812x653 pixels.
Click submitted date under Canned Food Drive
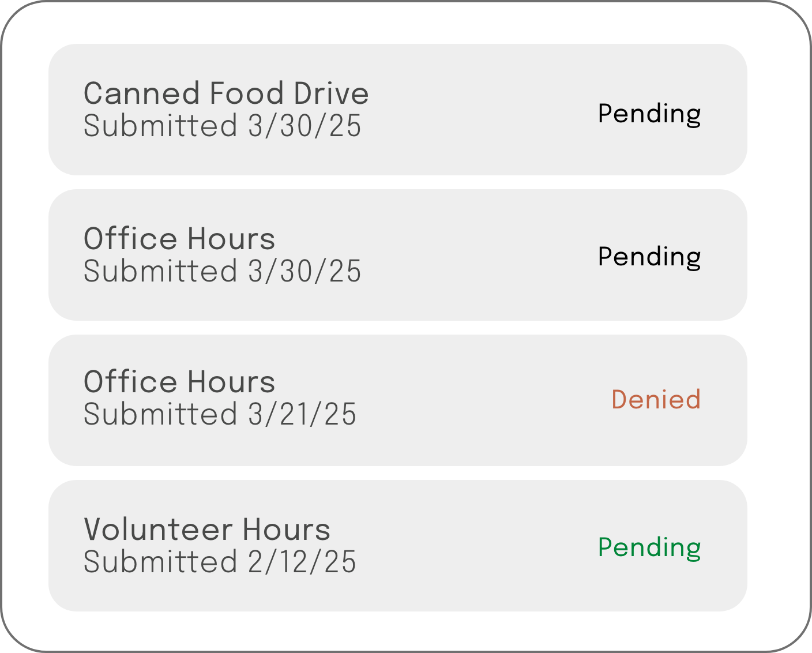pyautogui.click(x=222, y=126)
